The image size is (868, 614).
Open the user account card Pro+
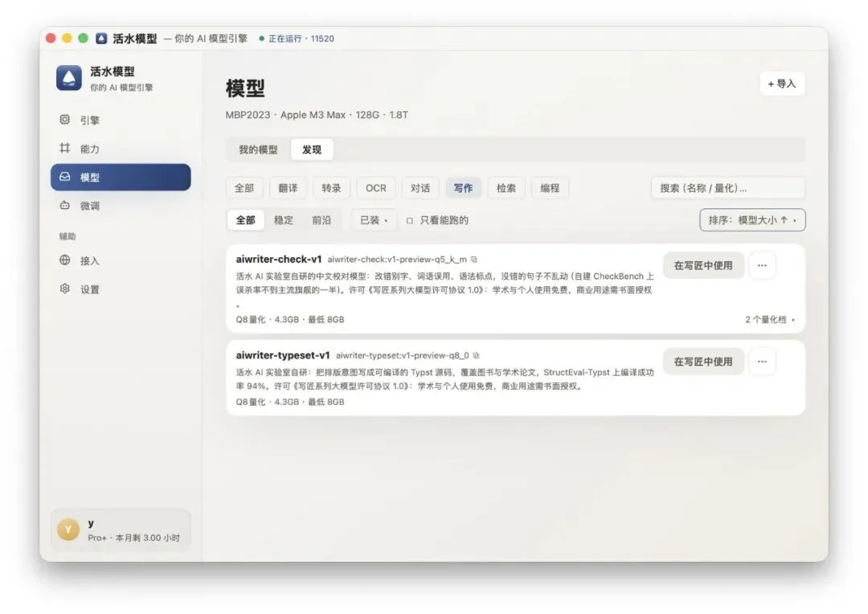121,530
